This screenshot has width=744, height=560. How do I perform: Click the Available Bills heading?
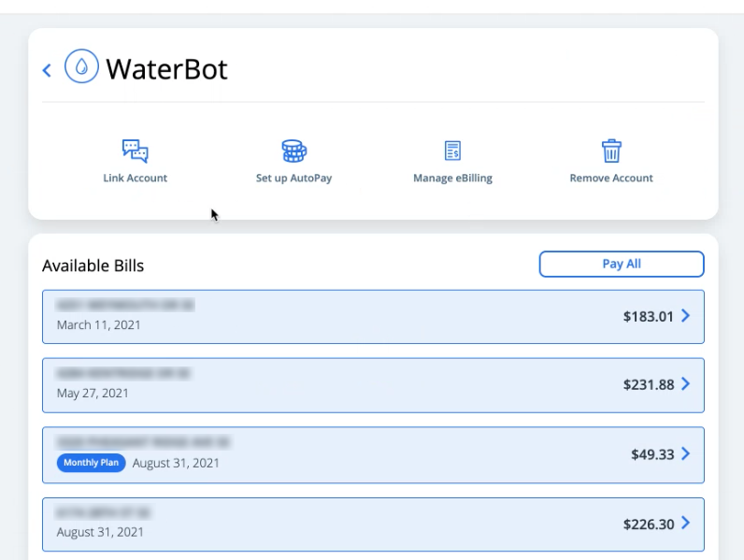pos(93,266)
